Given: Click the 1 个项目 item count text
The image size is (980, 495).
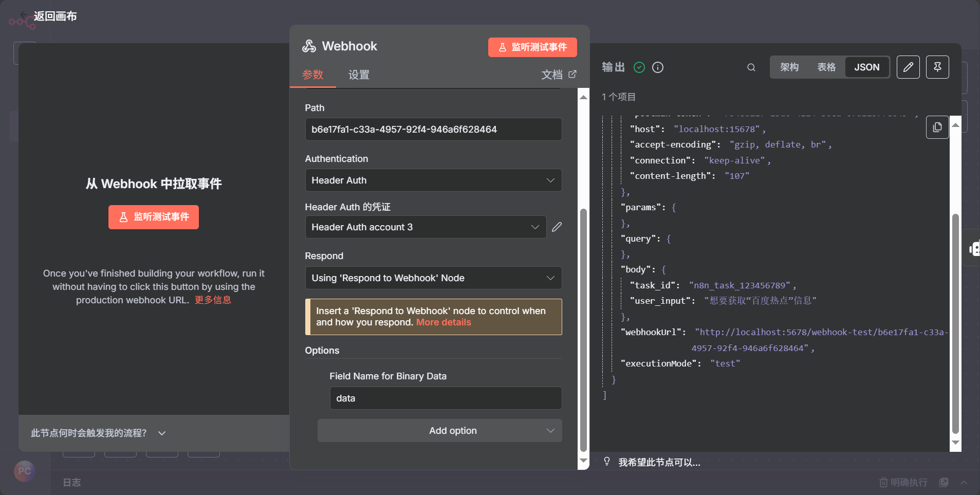Looking at the screenshot, I should coord(619,97).
